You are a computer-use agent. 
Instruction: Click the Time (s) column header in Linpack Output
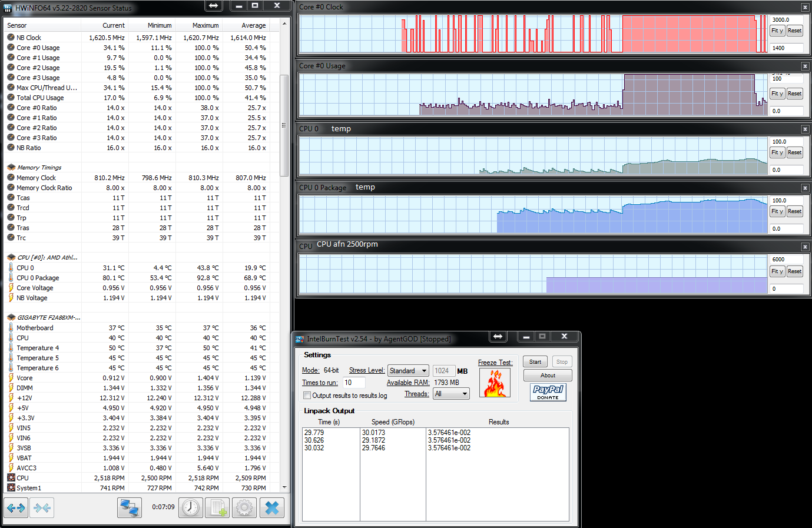[329, 422]
